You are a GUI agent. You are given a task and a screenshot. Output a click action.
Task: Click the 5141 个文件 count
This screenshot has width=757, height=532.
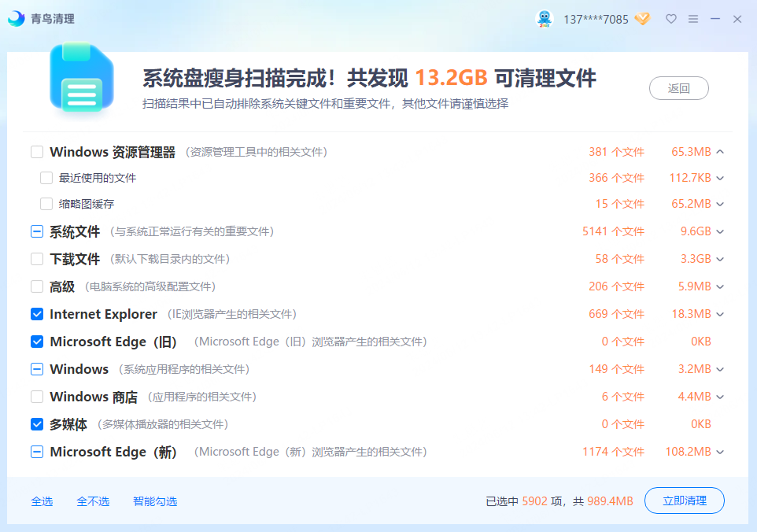(x=613, y=231)
